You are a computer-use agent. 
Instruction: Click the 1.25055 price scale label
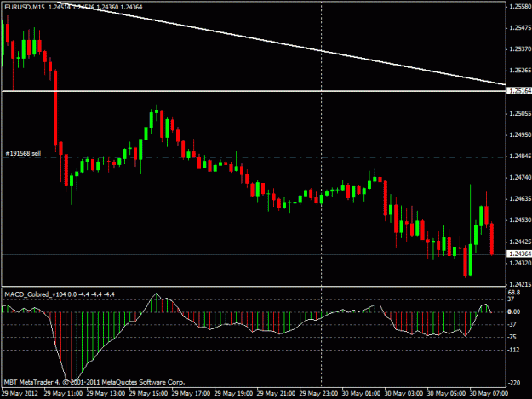520,113
